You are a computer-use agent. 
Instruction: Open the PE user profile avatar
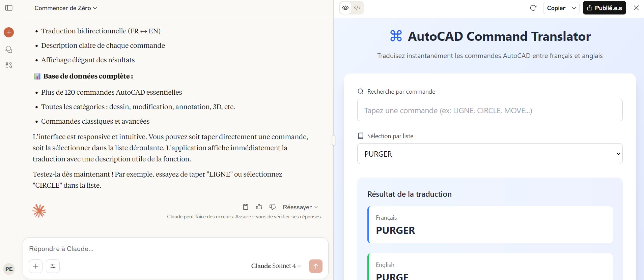click(x=9, y=269)
